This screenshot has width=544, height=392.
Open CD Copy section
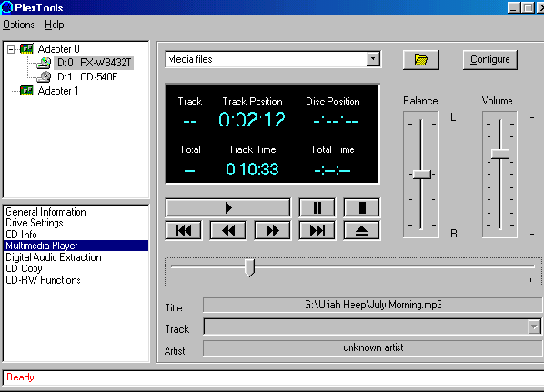coord(24,268)
